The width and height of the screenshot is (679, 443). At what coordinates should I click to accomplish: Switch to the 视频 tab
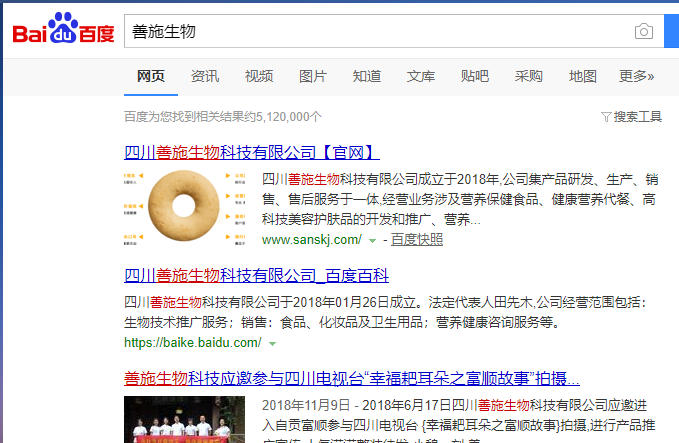pos(259,76)
